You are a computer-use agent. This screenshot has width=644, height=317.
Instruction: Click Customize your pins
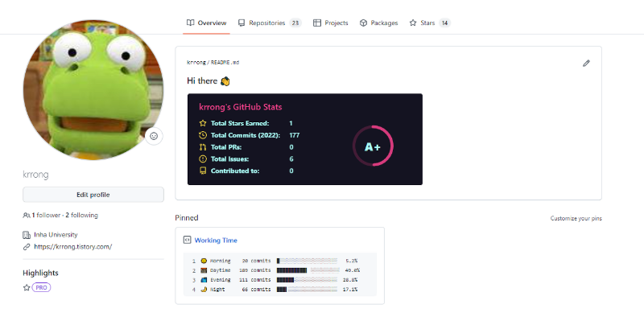tap(576, 219)
